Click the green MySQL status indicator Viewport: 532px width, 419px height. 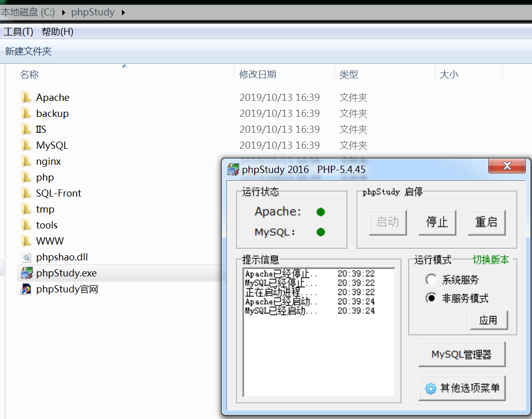coord(321,232)
